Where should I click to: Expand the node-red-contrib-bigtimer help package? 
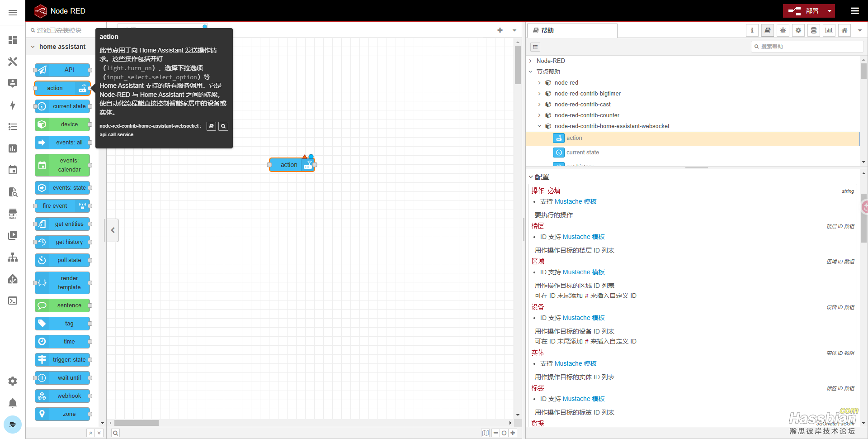coord(539,93)
